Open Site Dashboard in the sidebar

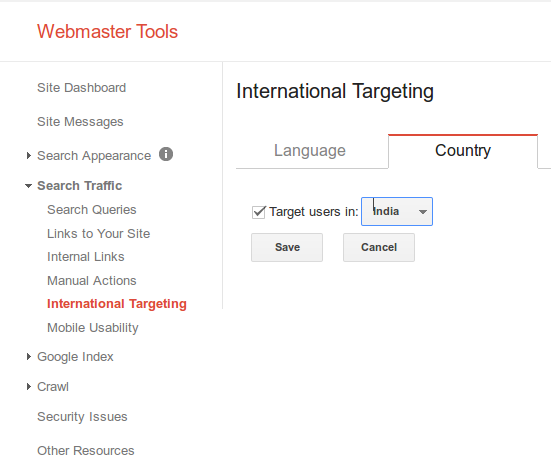pyautogui.click(x=82, y=88)
